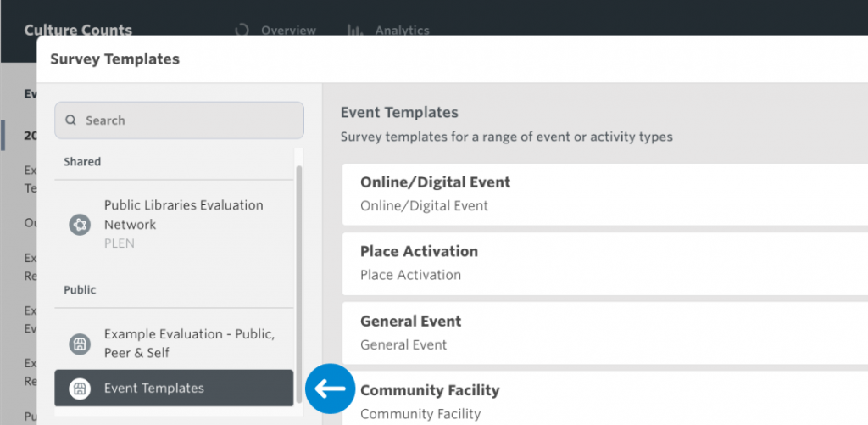The image size is (868, 425).
Task: Click the Culture Counts logo text
Action: click(78, 30)
